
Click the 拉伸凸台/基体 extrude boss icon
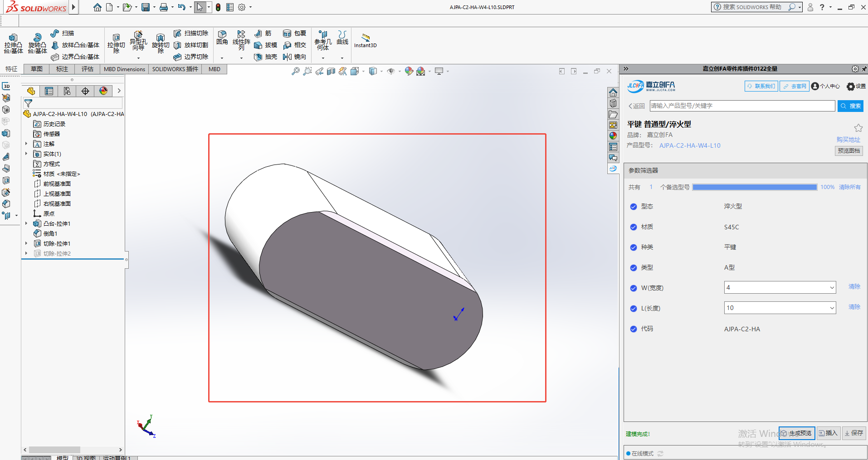click(13, 38)
